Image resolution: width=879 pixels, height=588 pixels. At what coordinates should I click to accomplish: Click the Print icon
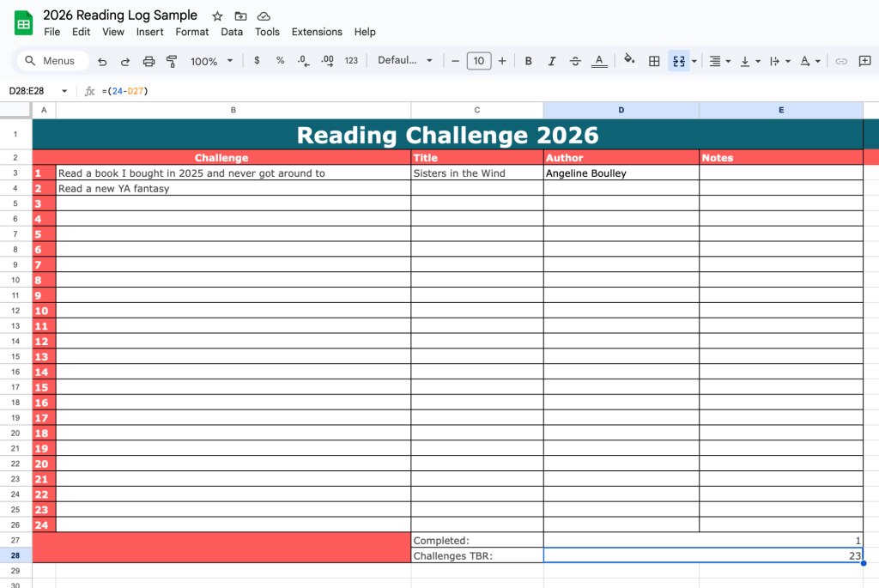pyautogui.click(x=149, y=61)
